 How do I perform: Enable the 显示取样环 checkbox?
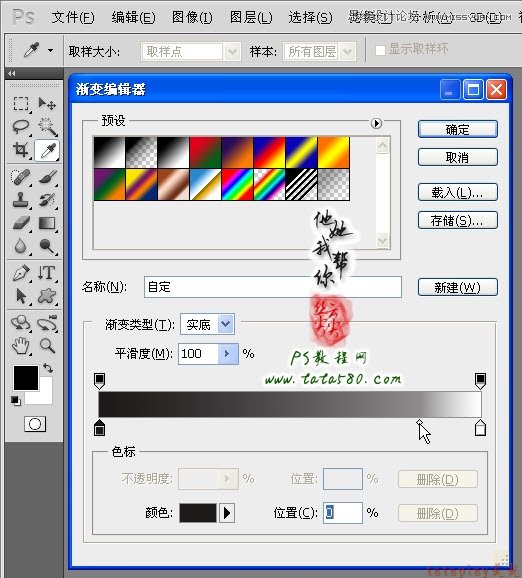[380, 50]
